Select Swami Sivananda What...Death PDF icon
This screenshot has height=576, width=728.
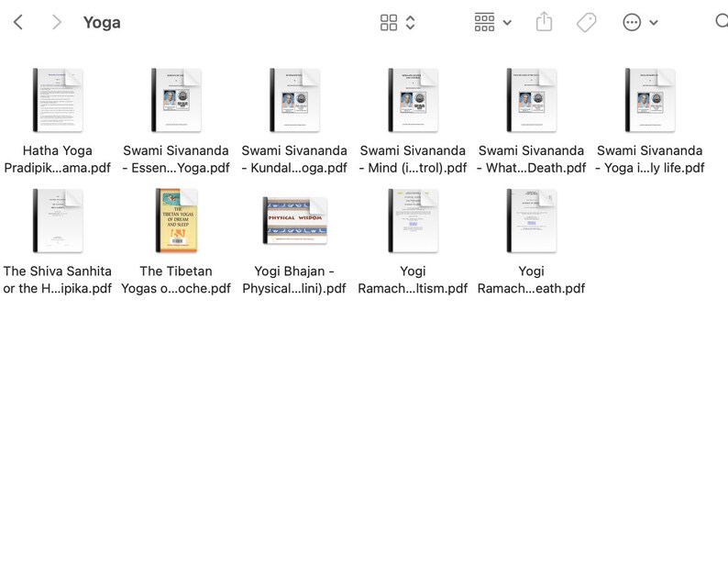(x=532, y=100)
